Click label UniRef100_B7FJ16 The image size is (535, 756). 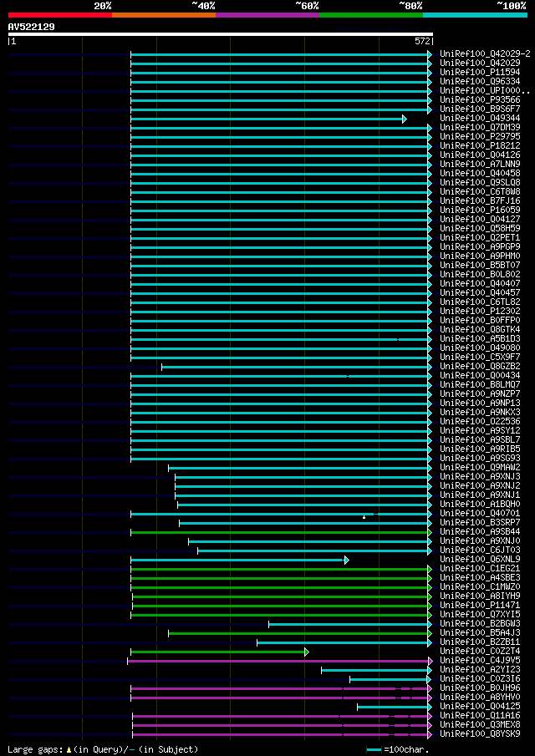(480, 201)
